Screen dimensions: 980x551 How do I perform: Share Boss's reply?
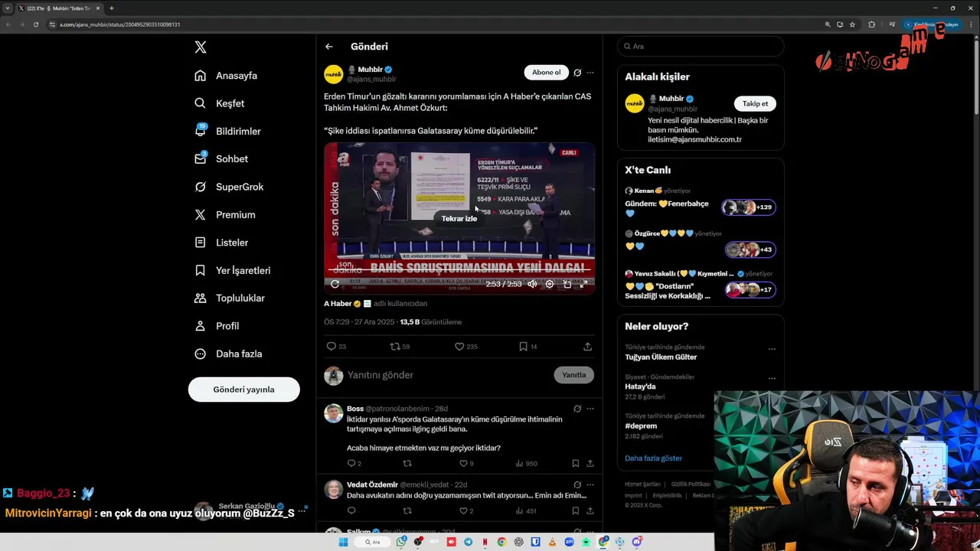pyautogui.click(x=590, y=464)
